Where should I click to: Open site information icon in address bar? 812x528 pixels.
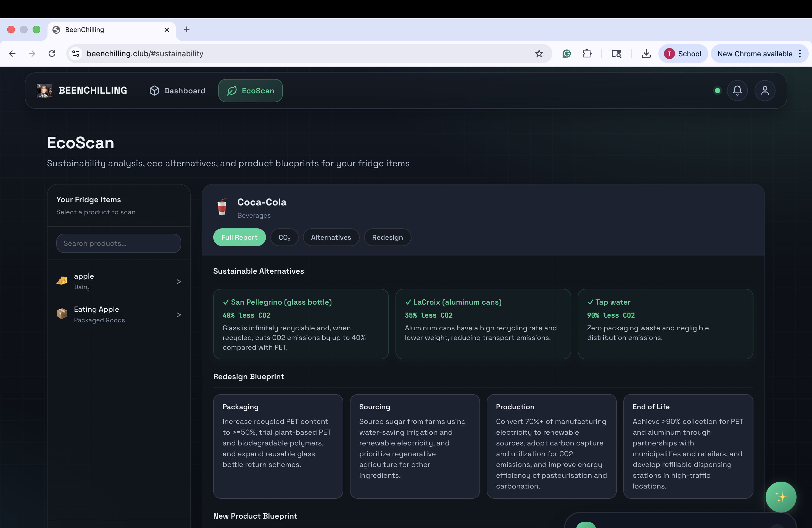pyautogui.click(x=76, y=54)
